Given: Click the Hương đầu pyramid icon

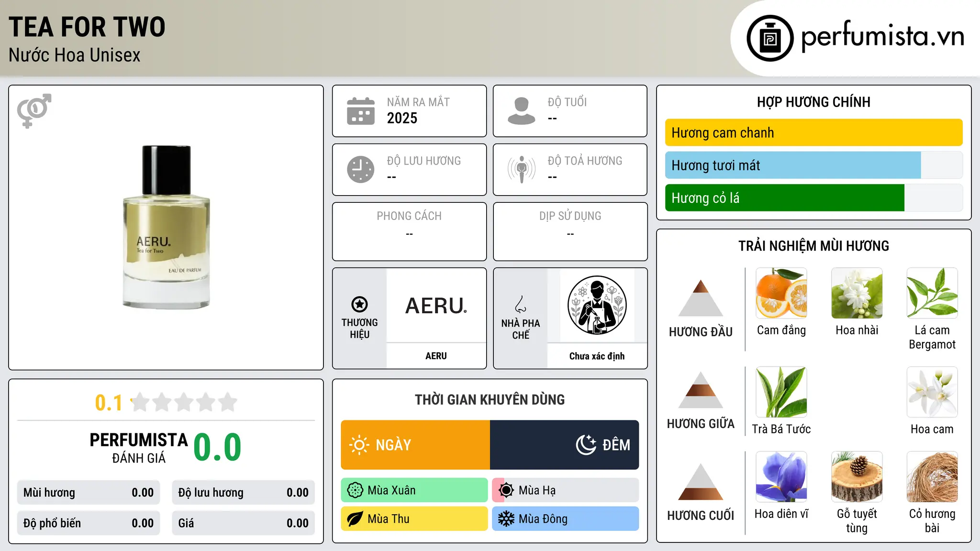Looking at the screenshot, I should tap(701, 298).
